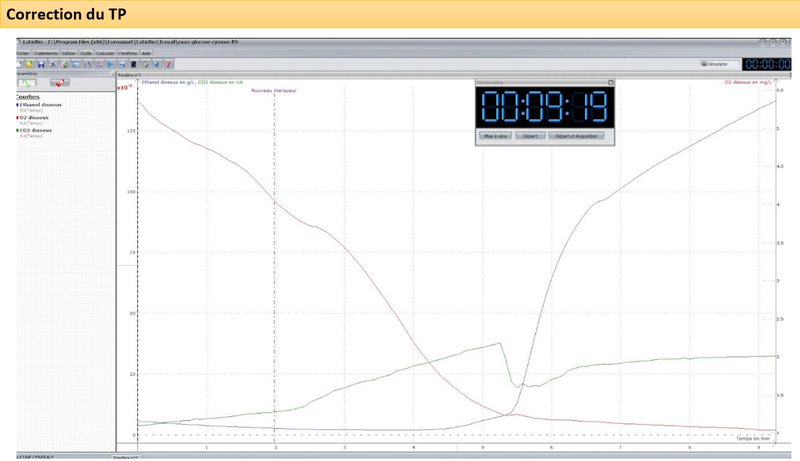Open the Fichier menu
800x461 pixels.
pos(22,53)
